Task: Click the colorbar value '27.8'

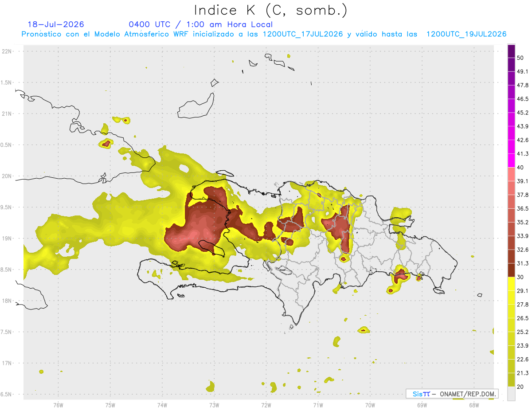Action: pyautogui.click(x=522, y=305)
